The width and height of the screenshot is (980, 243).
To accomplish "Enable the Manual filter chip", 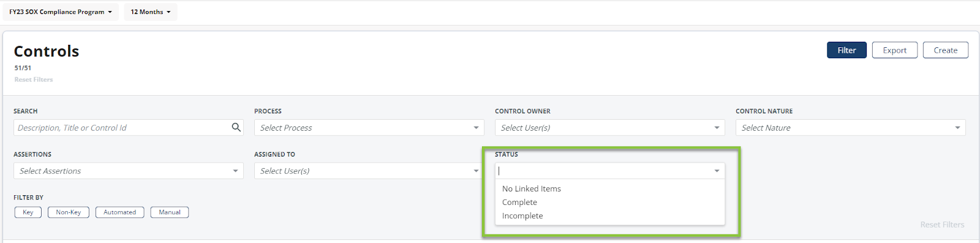I will tap(170, 212).
